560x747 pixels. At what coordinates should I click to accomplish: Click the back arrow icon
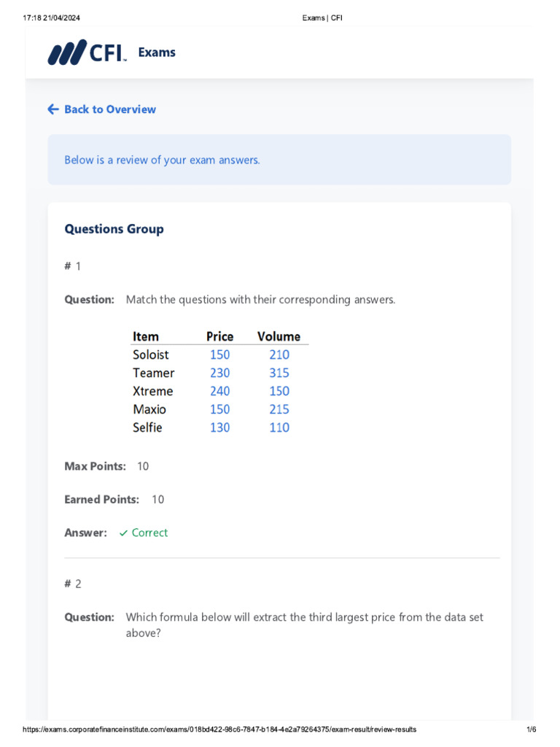[x=53, y=109]
